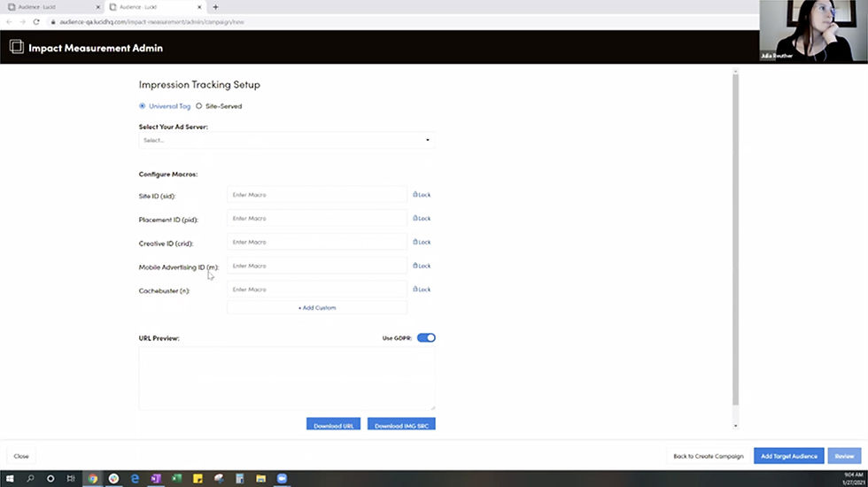Click the taskbar clock and date
The height and width of the screenshot is (487, 868).
pyautogui.click(x=853, y=479)
